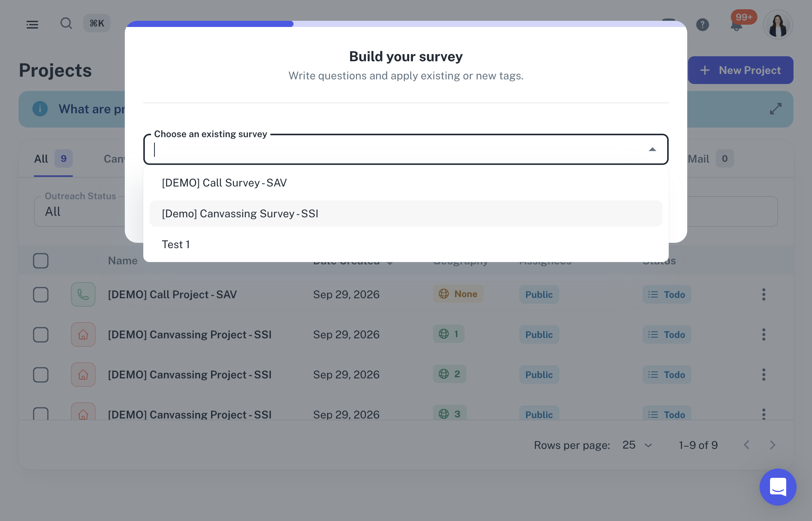Check the Canvassing Project row with geography 1
The image size is (812, 521).
pos(41,335)
